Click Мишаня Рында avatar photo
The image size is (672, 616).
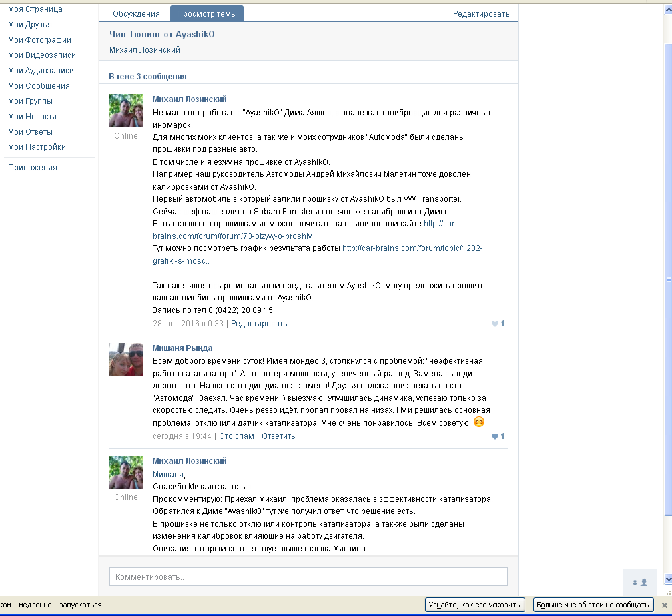pos(126,360)
